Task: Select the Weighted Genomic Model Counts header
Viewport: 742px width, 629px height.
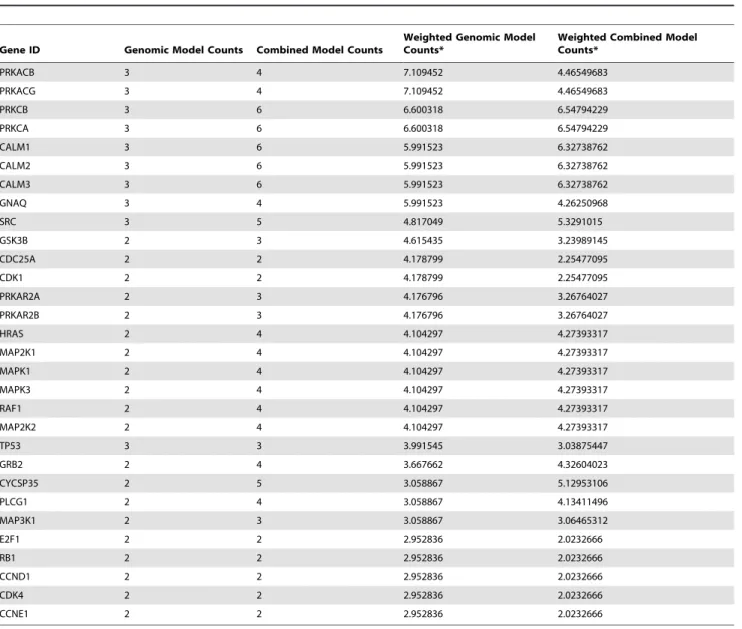Action: click(x=469, y=44)
